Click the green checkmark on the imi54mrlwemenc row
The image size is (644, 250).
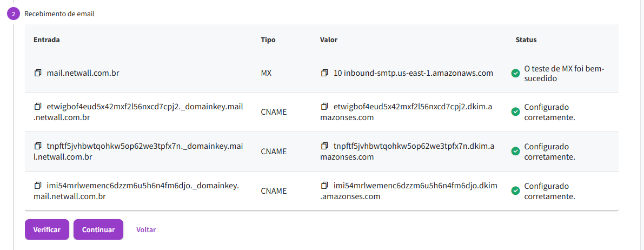[515, 191]
